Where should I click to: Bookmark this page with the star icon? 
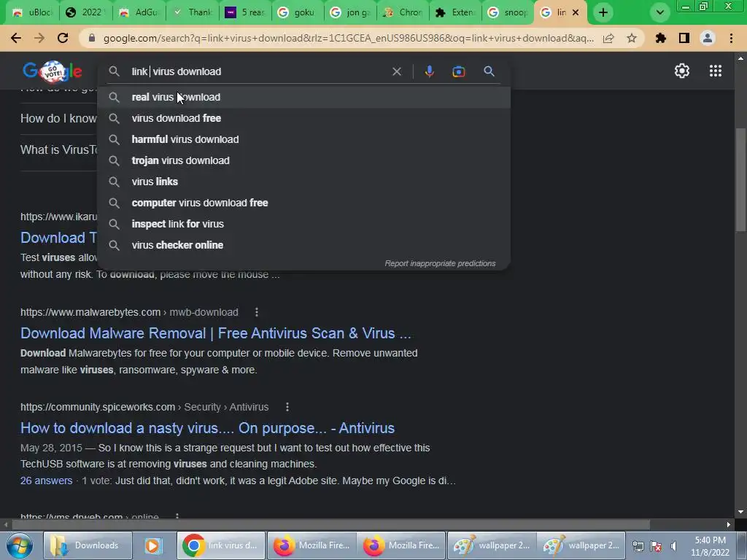pyautogui.click(x=632, y=38)
